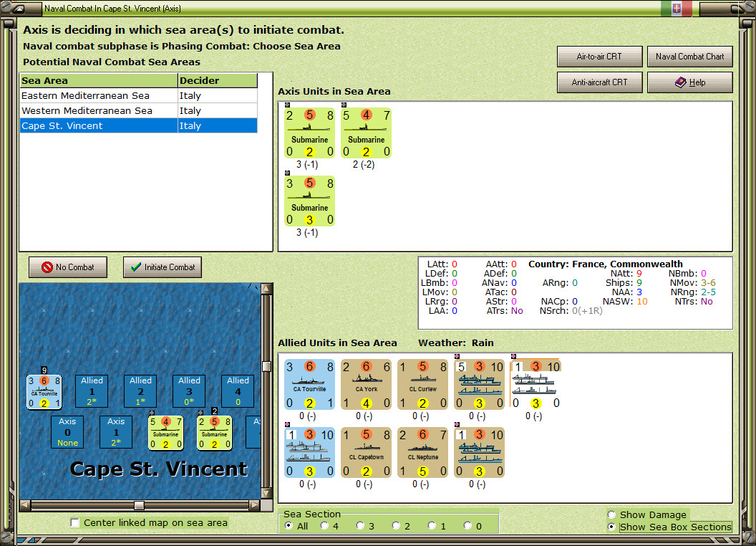Viewport: 756px width, 546px height.
Task: Click map vertical scrollbar up arrow
Action: (266, 289)
